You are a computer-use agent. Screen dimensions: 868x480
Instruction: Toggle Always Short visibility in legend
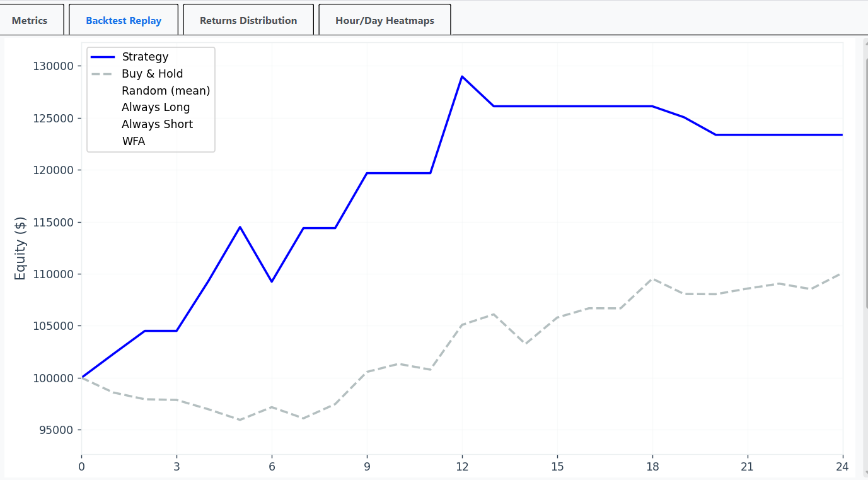pyautogui.click(x=158, y=124)
